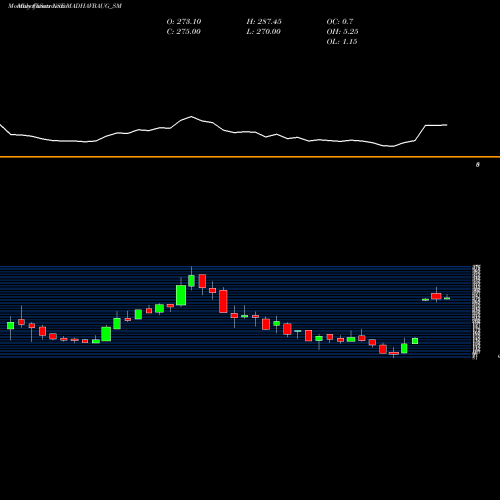This screenshot has height=500, width=500.
Task: Click the 'OL: 1.15' value
Action: (342, 42)
